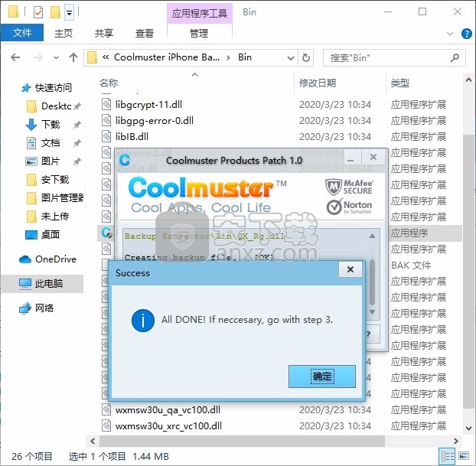The image size is (476, 466).
Task: Refresh the Bin folder view
Action: point(306,57)
